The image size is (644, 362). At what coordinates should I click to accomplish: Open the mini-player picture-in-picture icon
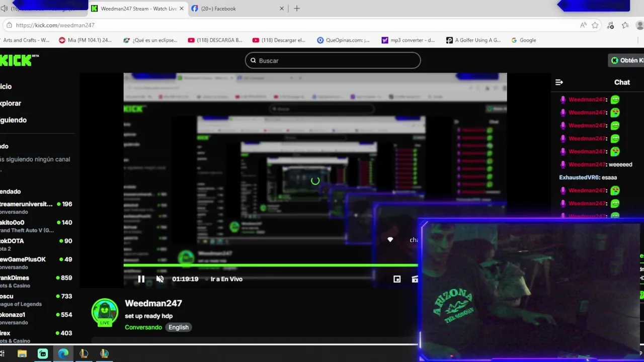[397, 279]
